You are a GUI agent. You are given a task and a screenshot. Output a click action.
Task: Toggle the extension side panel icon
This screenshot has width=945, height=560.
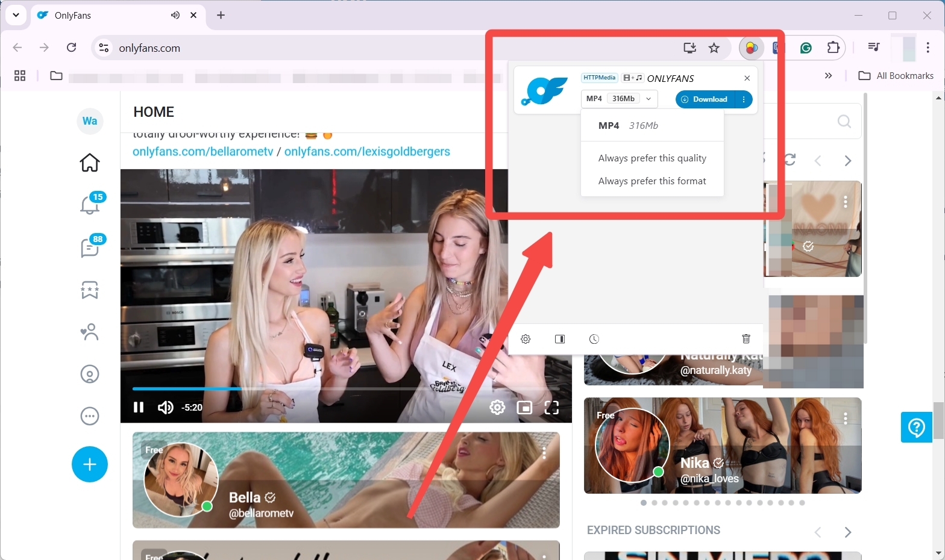[x=560, y=339]
